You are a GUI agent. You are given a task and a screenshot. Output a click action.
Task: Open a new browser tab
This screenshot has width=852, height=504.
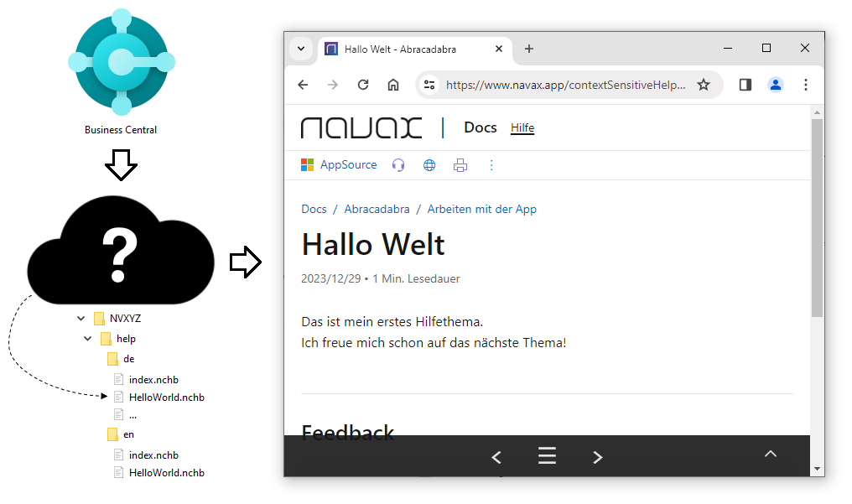click(x=528, y=49)
